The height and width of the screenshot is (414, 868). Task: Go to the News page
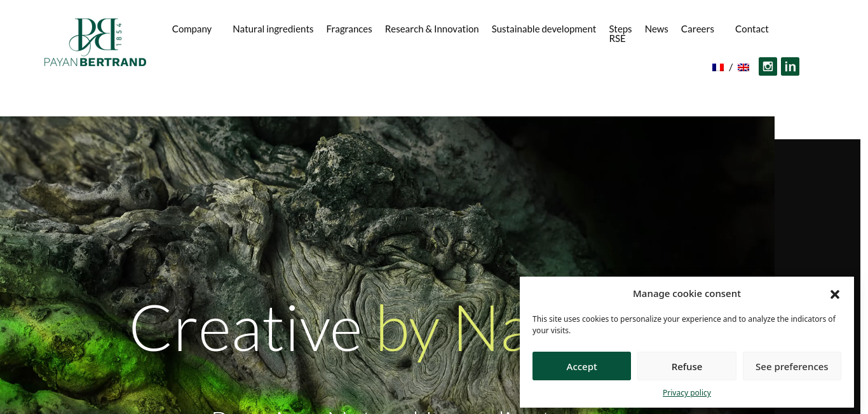[x=656, y=29]
